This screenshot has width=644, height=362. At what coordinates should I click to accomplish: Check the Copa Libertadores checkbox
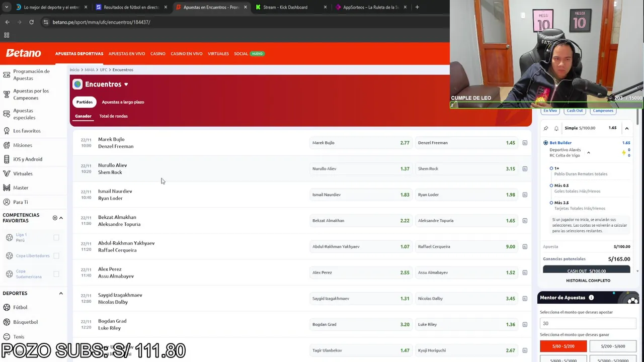(56, 255)
